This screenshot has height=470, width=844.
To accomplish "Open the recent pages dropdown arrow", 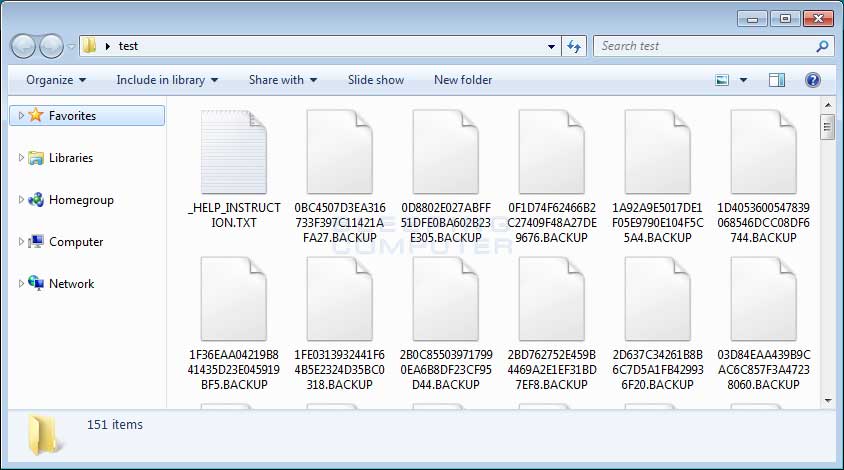I will click(x=71, y=47).
